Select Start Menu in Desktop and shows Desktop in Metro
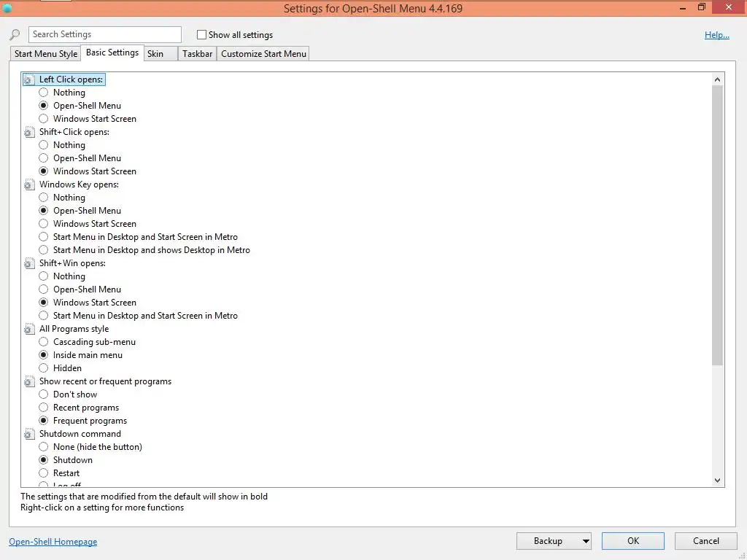The width and height of the screenshot is (747, 560). [x=43, y=250]
